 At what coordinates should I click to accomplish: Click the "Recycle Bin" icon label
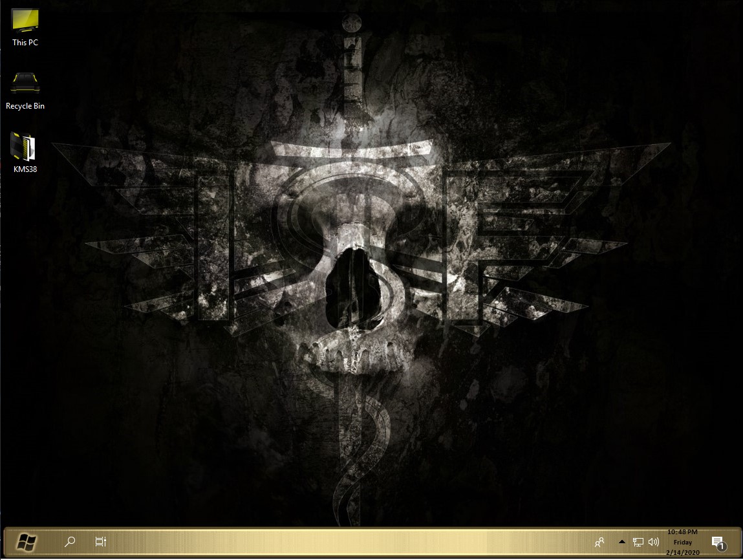(25, 105)
